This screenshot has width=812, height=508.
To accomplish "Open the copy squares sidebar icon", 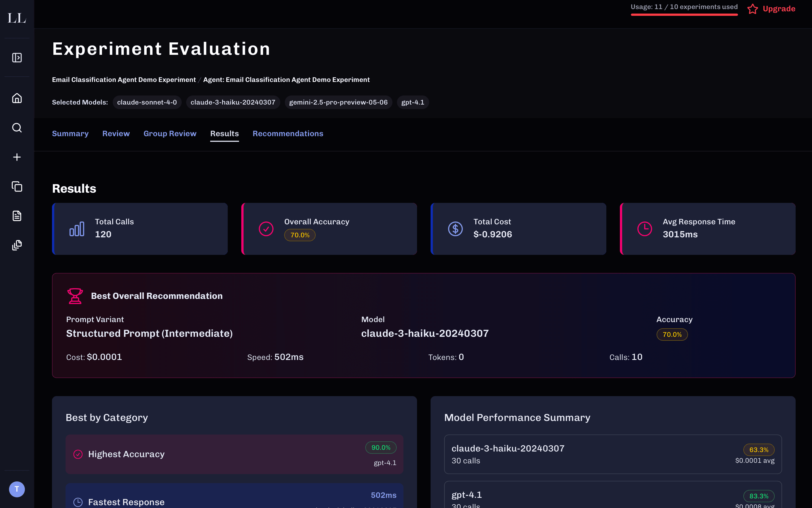I will coord(17,186).
